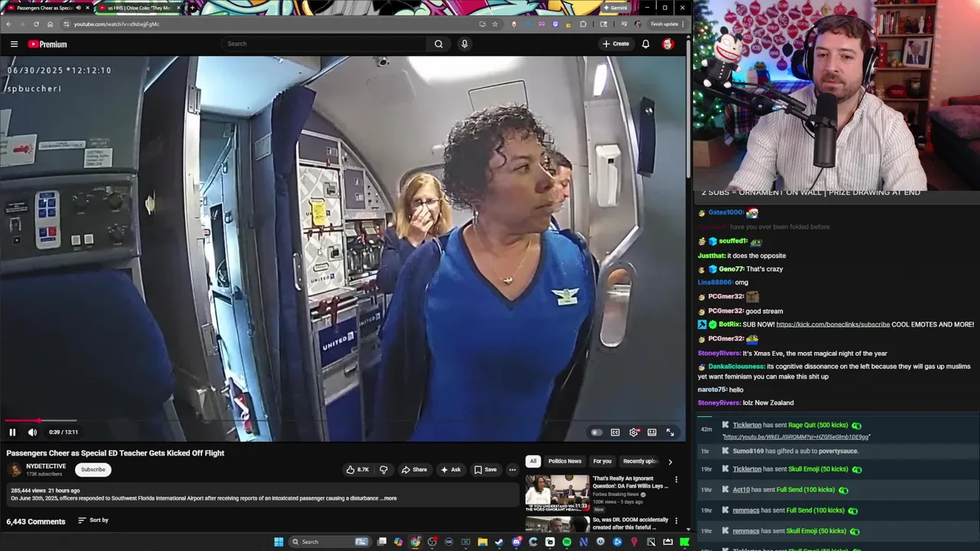The image size is (980, 551).
Task: Select the 'For you' chip
Action: tap(603, 461)
